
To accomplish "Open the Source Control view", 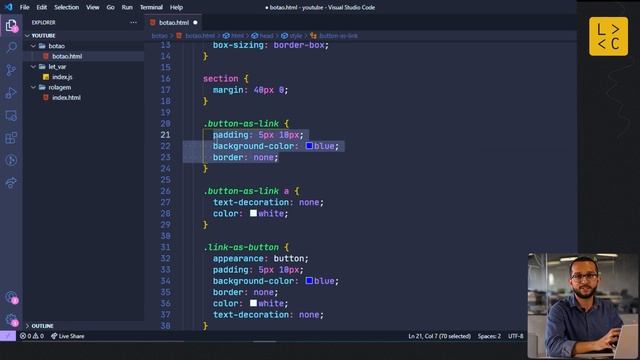I will point(11,70).
